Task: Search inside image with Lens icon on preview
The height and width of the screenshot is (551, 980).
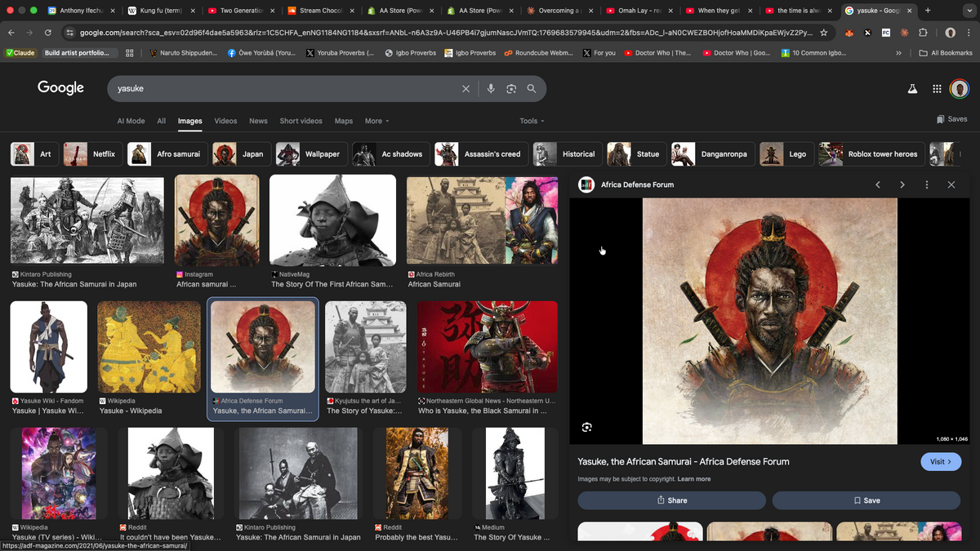Action: (586, 427)
